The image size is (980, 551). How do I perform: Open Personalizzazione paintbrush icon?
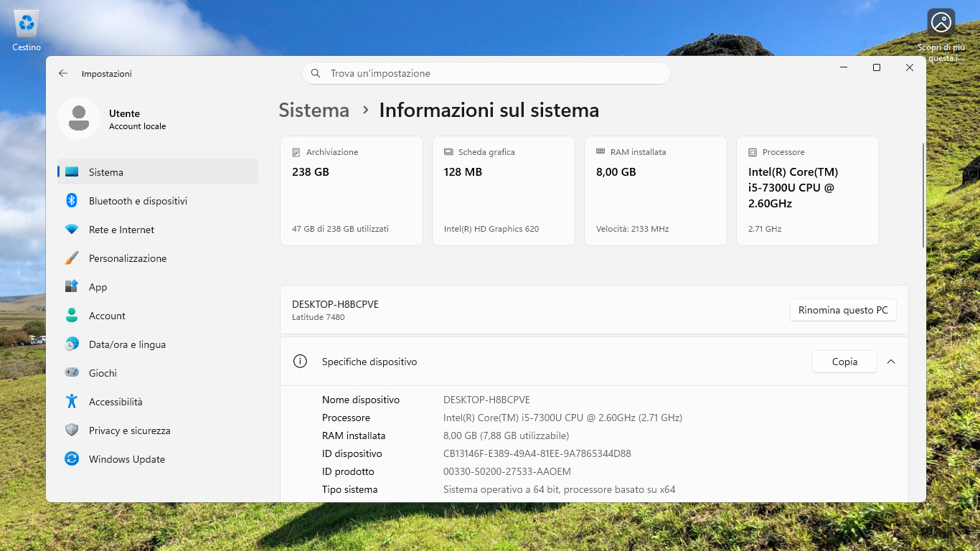(72, 258)
